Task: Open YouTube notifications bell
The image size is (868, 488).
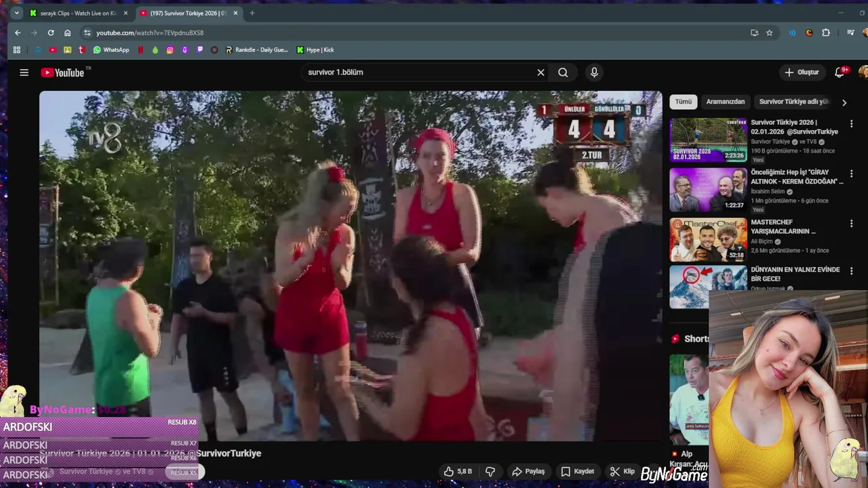Action: pyautogui.click(x=840, y=73)
